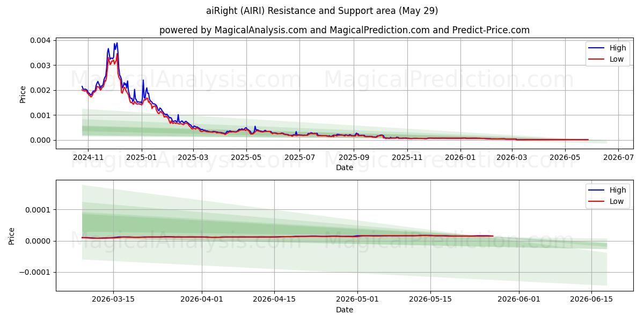Viewport: 644px width, 322px height.
Task: Click the 'Price' y-axis title of top chart
Action: click(23, 93)
